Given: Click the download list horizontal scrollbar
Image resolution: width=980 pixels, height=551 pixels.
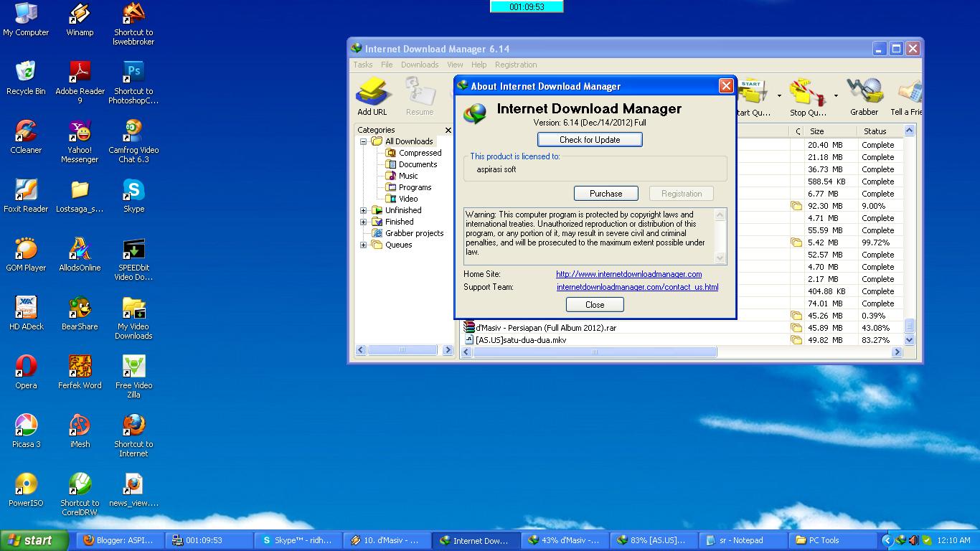Looking at the screenshot, I should click(594, 352).
